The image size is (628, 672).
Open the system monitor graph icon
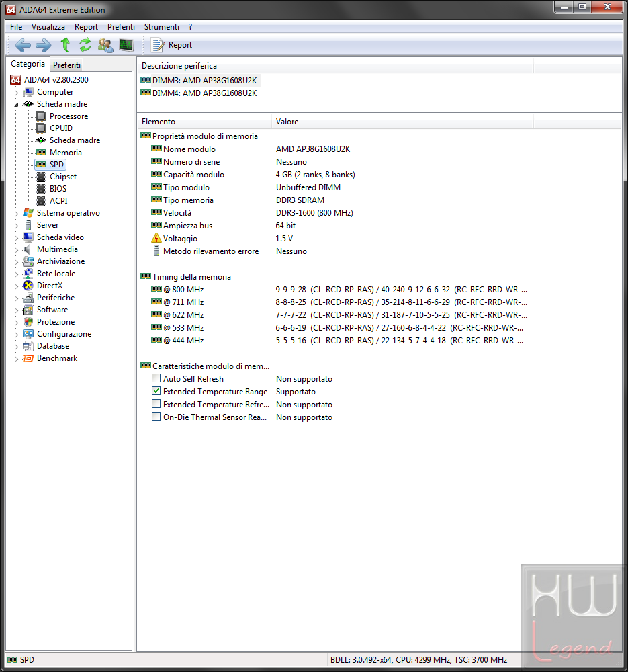[126, 45]
